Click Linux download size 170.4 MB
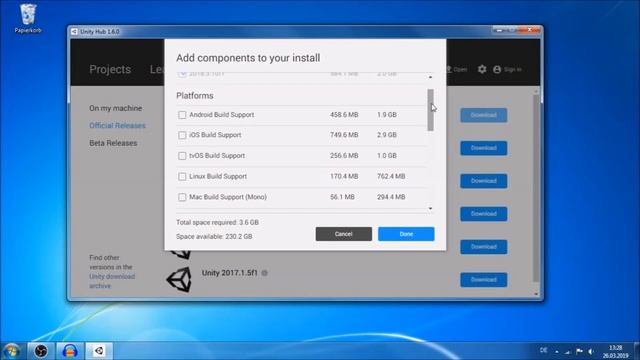 tap(344, 176)
